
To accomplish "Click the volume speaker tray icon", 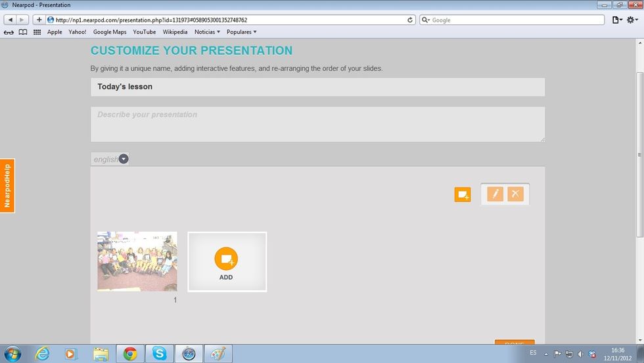I will 580,354.
